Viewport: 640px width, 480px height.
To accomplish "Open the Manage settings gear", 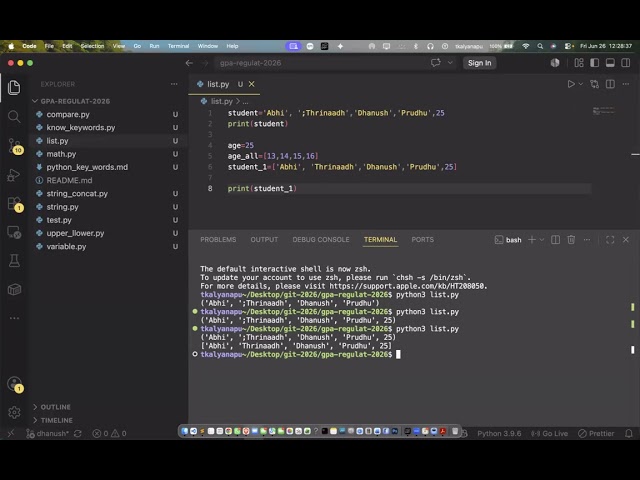I will (x=14, y=412).
